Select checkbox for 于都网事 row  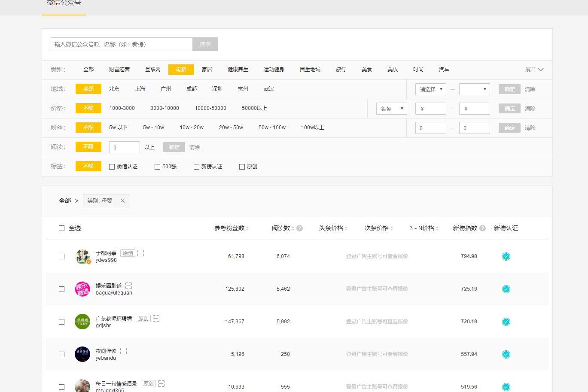(61, 256)
